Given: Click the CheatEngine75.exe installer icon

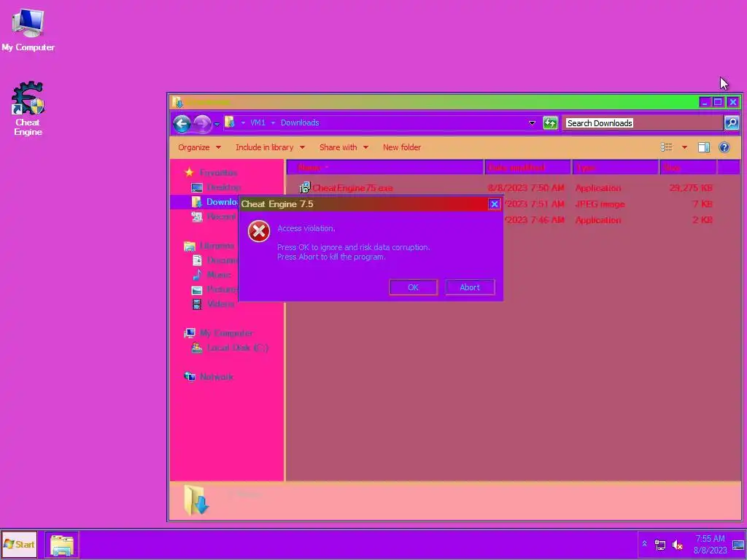Looking at the screenshot, I should coord(304,187).
